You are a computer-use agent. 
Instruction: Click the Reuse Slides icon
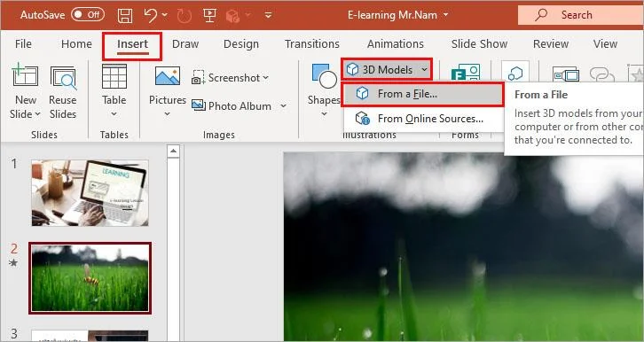tap(63, 77)
